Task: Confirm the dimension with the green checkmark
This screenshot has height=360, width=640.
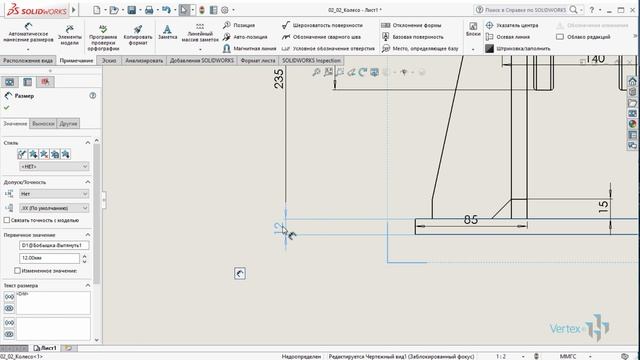Action: [x=7, y=107]
